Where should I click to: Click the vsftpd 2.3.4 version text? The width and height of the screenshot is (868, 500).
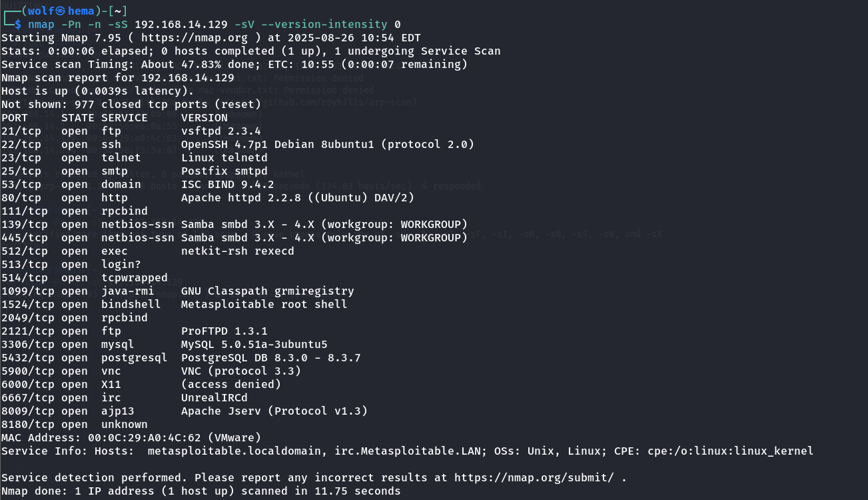click(x=220, y=131)
